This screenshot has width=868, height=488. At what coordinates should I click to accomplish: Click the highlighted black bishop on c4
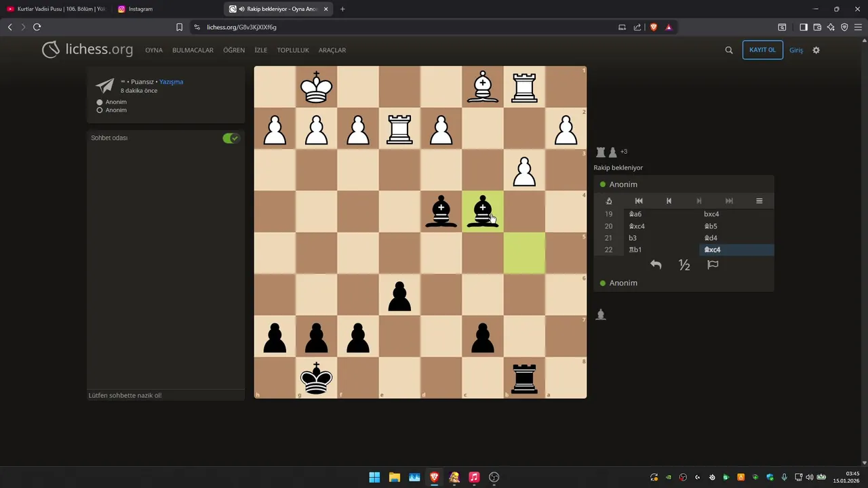pos(482,211)
